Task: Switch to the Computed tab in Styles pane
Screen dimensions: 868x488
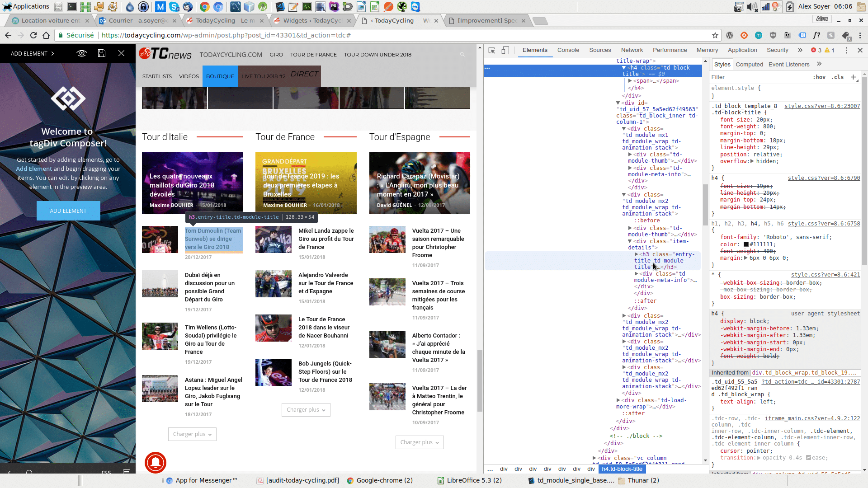Action: tap(749, 65)
